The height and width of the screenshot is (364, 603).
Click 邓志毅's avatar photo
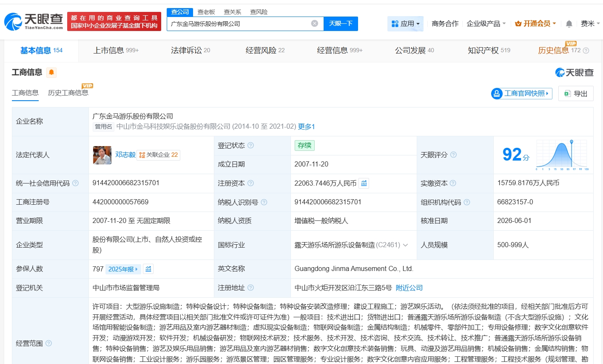pyautogui.click(x=102, y=155)
